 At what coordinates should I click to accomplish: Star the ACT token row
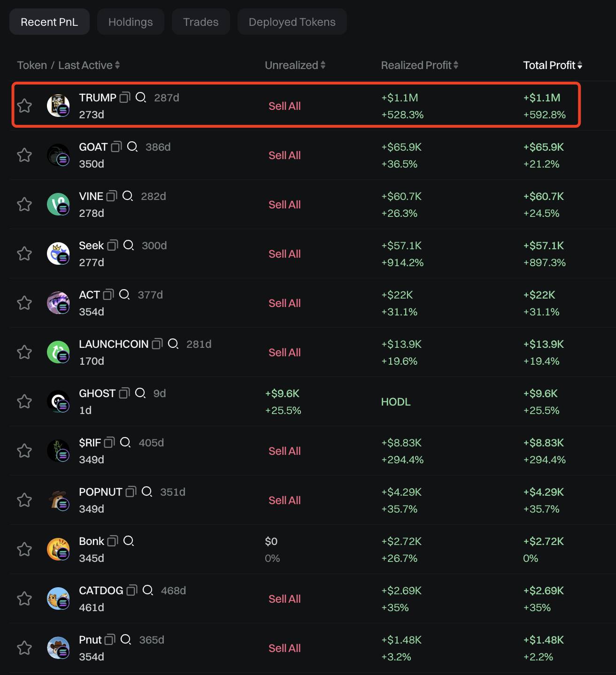point(24,303)
